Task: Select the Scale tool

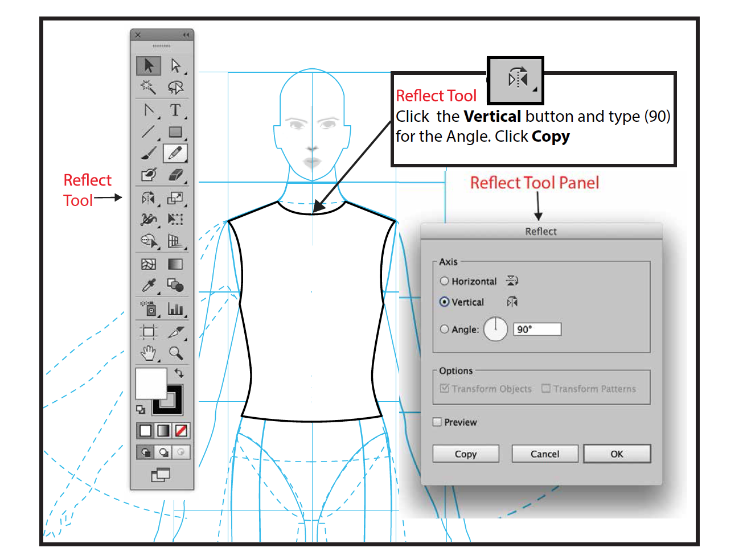Action: coord(175,198)
